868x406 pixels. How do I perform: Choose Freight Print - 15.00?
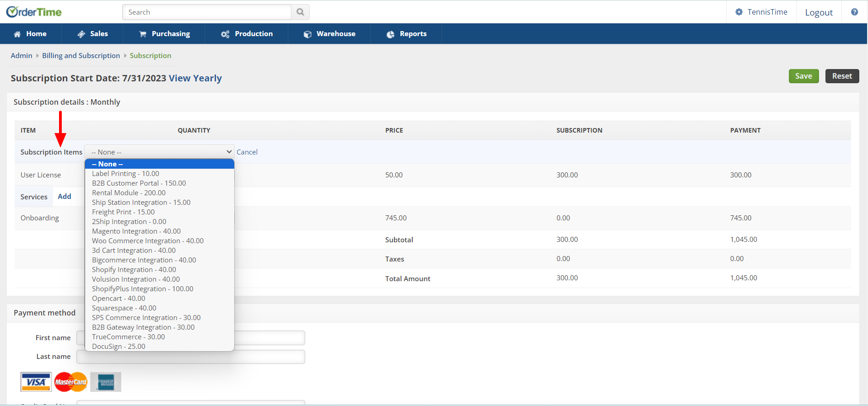(160, 212)
